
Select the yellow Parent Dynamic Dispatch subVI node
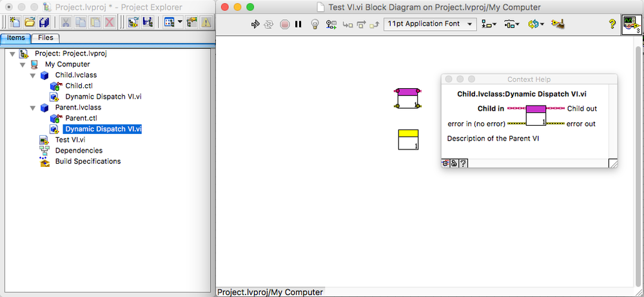tap(408, 139)
